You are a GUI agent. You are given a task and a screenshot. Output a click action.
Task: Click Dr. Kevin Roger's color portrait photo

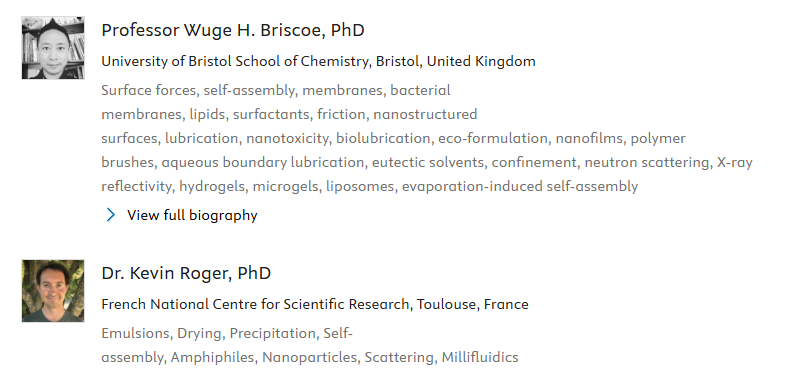(53, 291)
